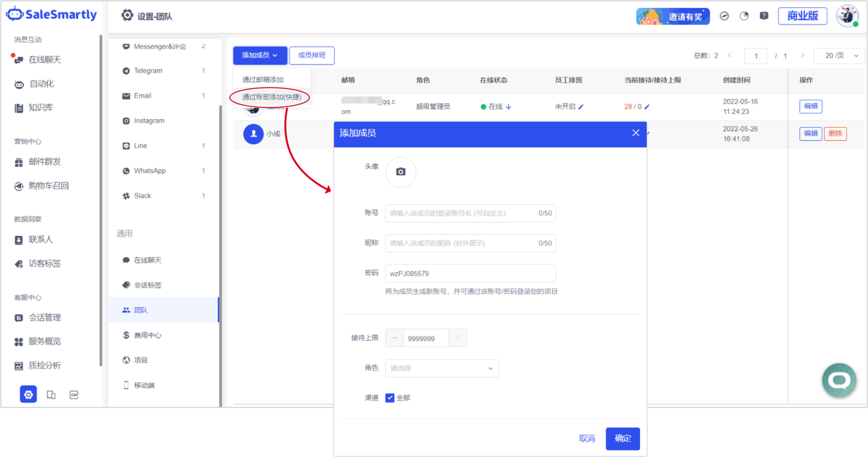Open the 20/页 page size dropdown
Viewport: 868px width, 457px height.
pyautogui.click(x=839, y=56)
